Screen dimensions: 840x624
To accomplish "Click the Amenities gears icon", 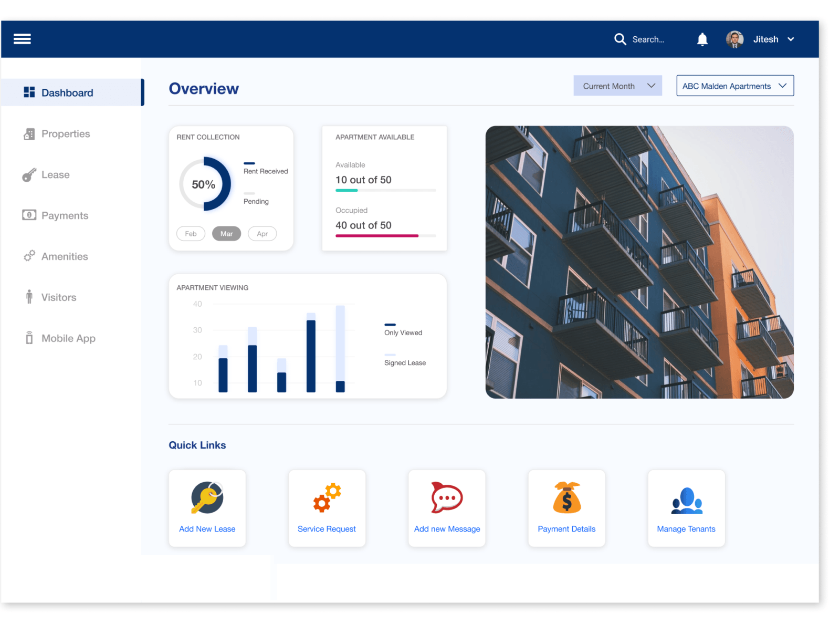I will pos(29,256).
